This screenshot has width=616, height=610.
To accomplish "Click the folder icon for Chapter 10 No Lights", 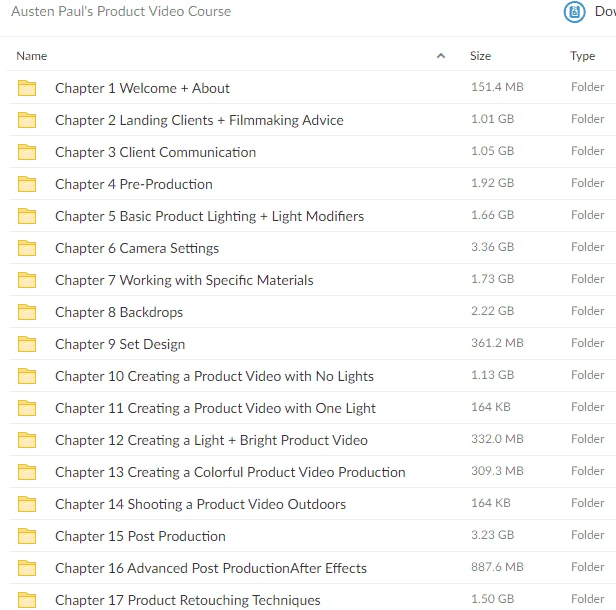I will point(27,376).
